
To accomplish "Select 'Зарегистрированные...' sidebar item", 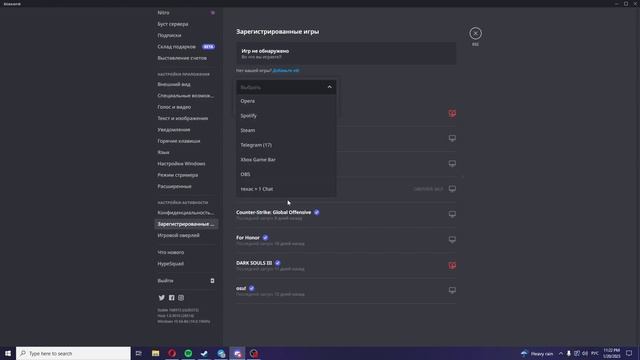I will (187, 224).
